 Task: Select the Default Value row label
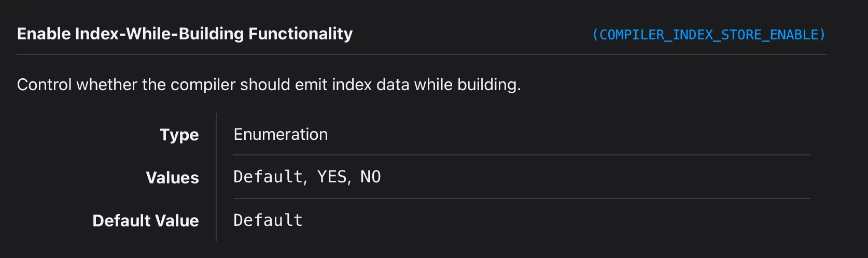click(145, 221)
